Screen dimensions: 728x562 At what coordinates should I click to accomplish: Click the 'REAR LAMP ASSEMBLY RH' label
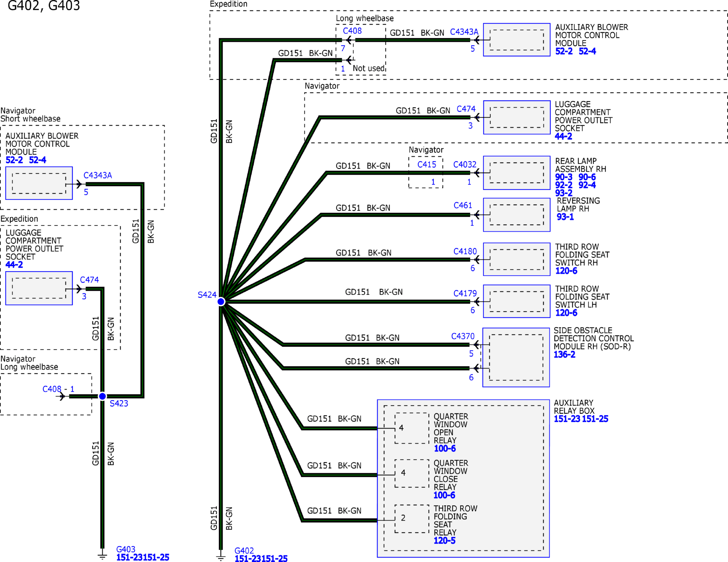tap(581, 165)
